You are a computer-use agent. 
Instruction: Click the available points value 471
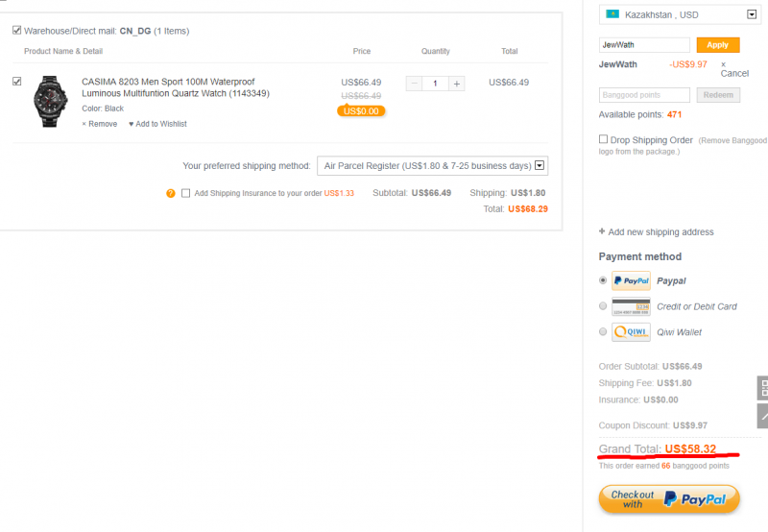pos(674,114)
